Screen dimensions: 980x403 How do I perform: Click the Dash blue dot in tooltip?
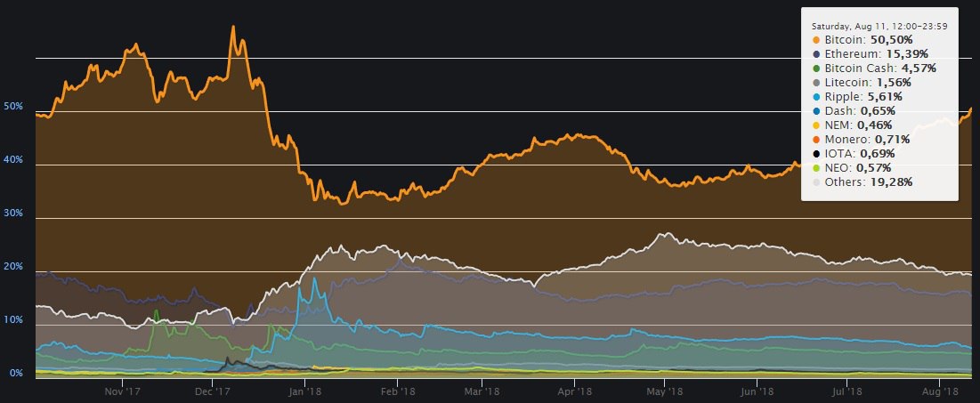click(x=816, y=112)
